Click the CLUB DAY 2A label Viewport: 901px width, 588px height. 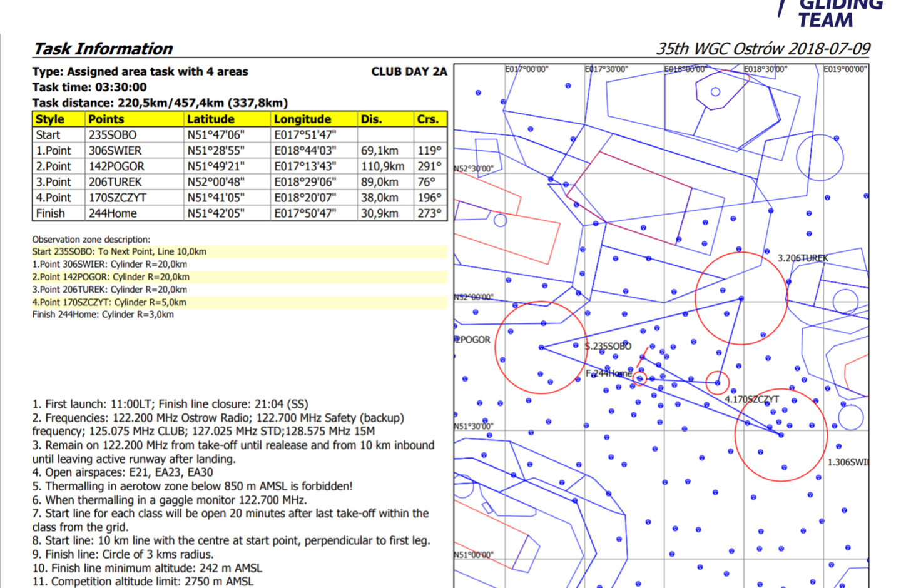409,72
